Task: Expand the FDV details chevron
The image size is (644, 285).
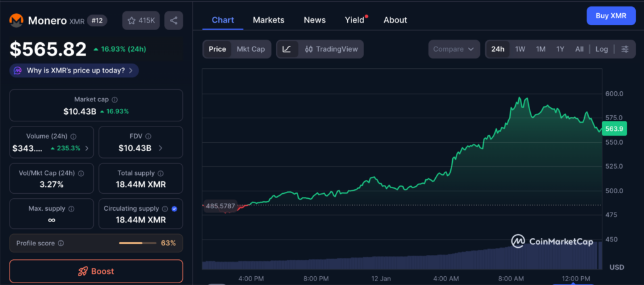Action: point(160,148)
